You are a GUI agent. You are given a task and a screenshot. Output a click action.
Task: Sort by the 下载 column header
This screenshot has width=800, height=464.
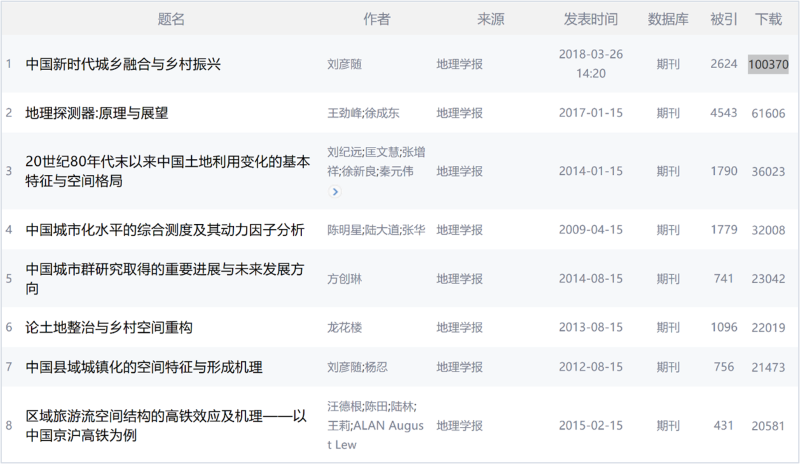pos(768,19)
